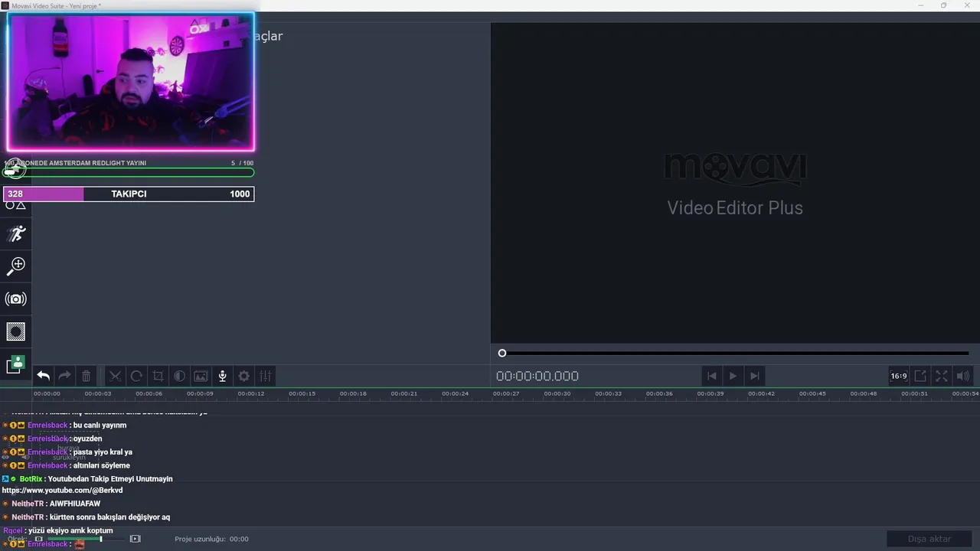Open Clip Properties gear icon
Screen dimensions: 980x551
[243, 376]
